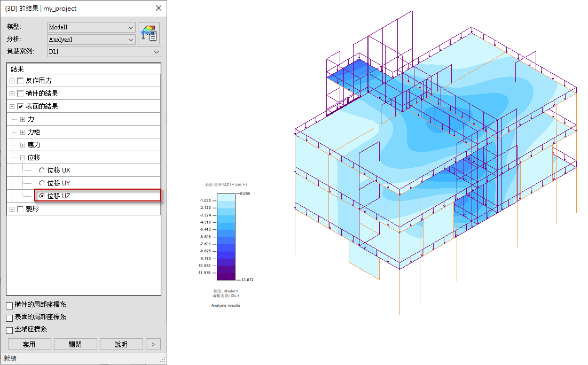Enable 表面的局部座標系 checkbox
This screenshot has height=365, width=588.
pyautogui.click(x=10, y=318)
